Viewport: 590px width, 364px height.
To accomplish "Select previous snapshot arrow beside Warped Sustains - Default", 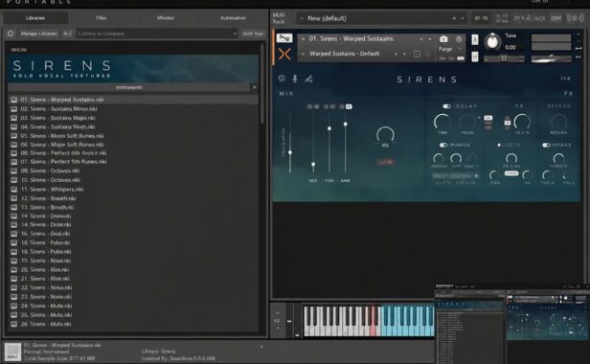I will click(x=396, y=55).
